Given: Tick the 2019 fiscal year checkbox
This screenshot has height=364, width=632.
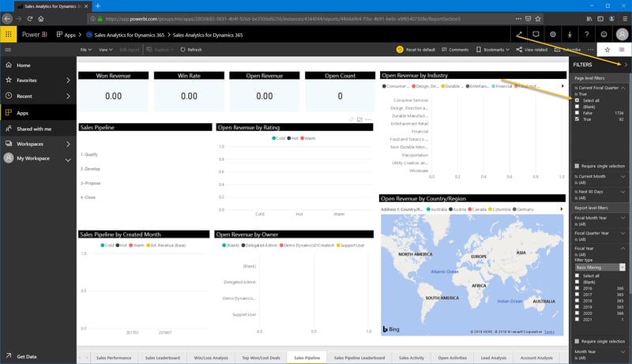Looking at the screenshot, I should [577, 307].
